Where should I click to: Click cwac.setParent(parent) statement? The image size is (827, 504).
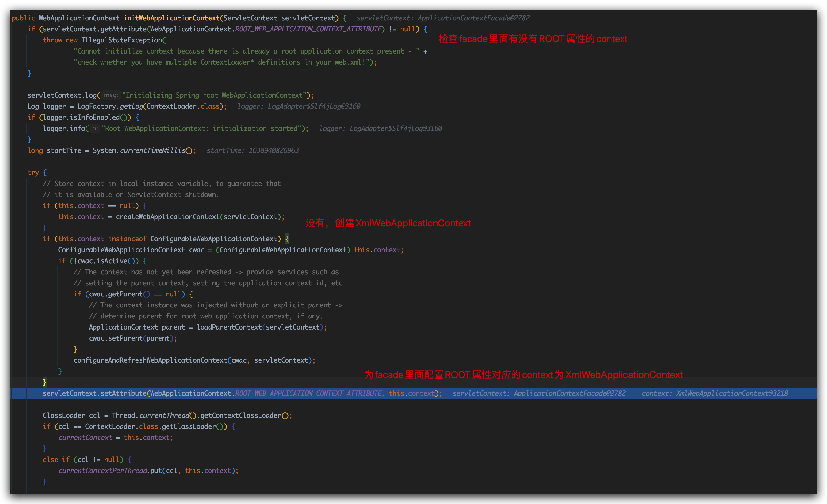[x=132, y=338]
